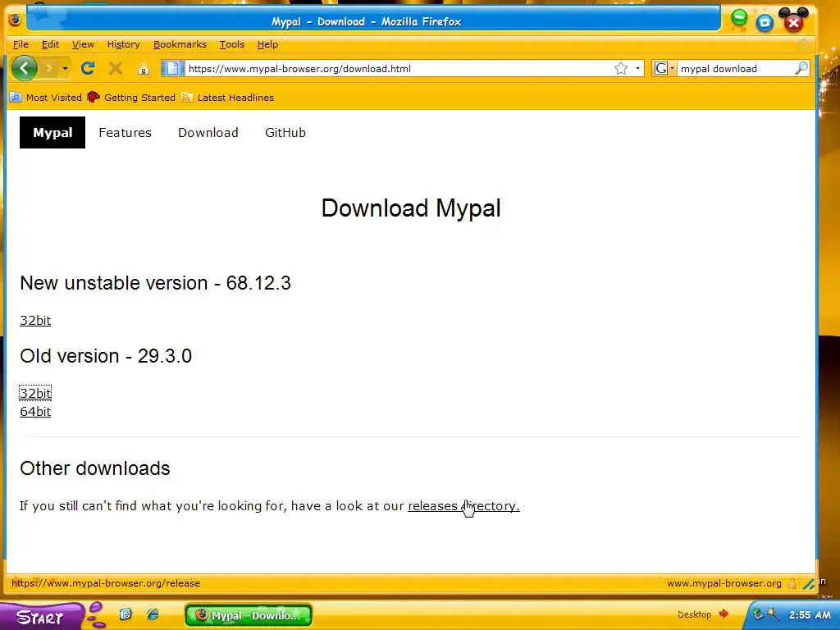Launch Internet Explorer from quick launch
The image size is (840, 630).
point(153,614)
